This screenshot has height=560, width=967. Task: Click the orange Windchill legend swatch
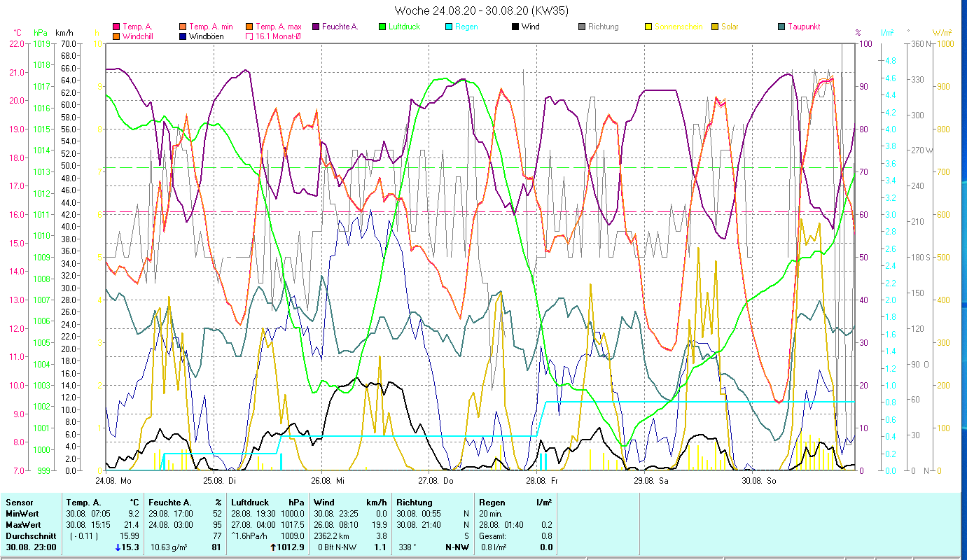(116, 36)
